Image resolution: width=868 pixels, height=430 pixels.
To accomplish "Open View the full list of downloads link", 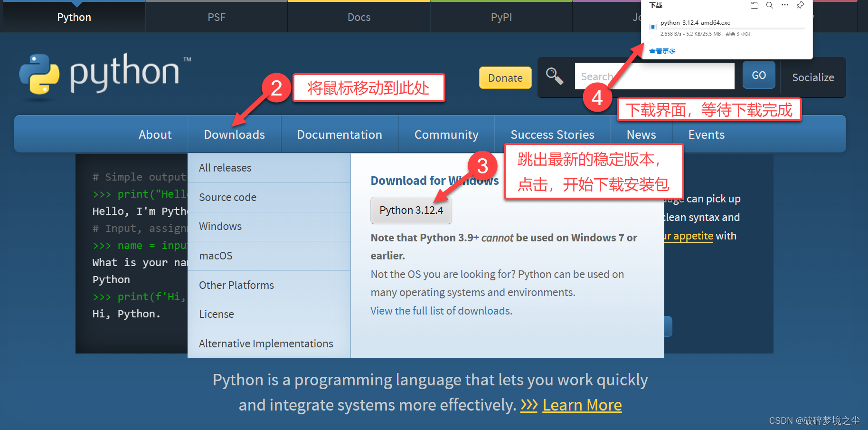I will pyautogui.click(x=441, y=311).
